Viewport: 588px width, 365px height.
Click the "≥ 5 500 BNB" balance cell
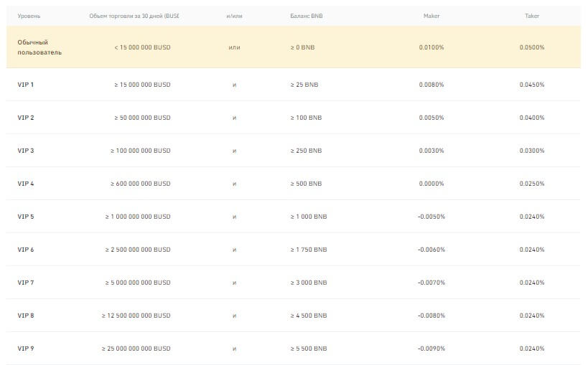tap(309, 349)
